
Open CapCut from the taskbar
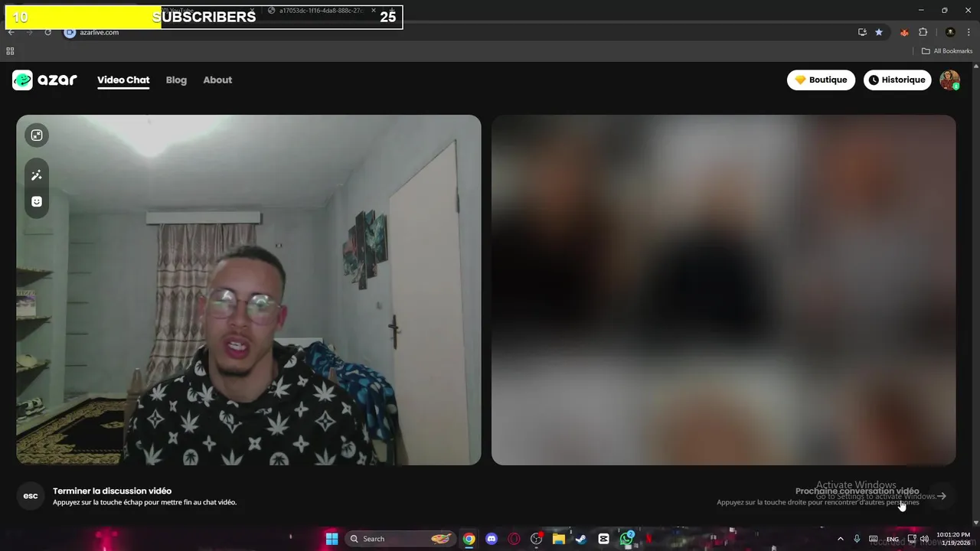point(603,539)
